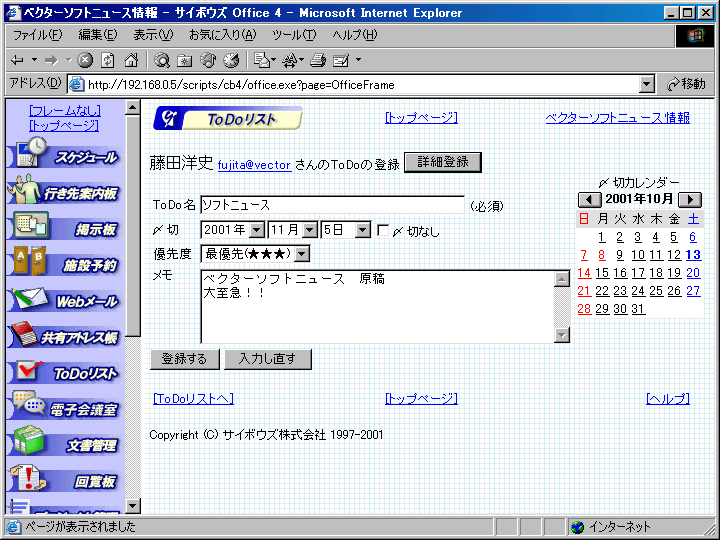
Task: Click the Home toolbar icon
Action: [x=131, y=60]
